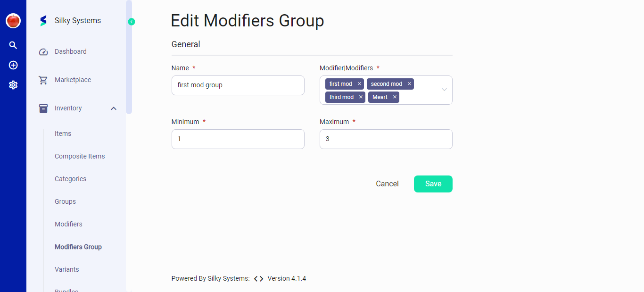This screenshot has width=644, height=292.
Task: Click the plus (add new) icon
Action: coord(13,65)
